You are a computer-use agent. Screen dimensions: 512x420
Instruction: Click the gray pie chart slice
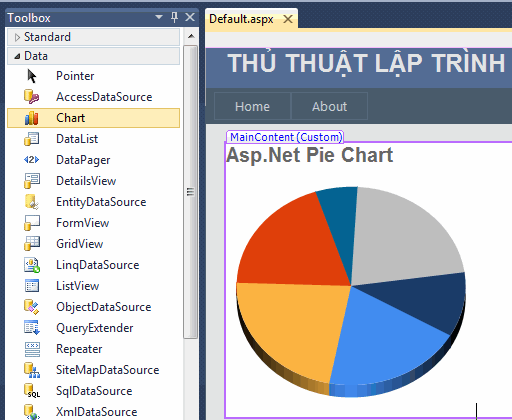coord(403,237)
